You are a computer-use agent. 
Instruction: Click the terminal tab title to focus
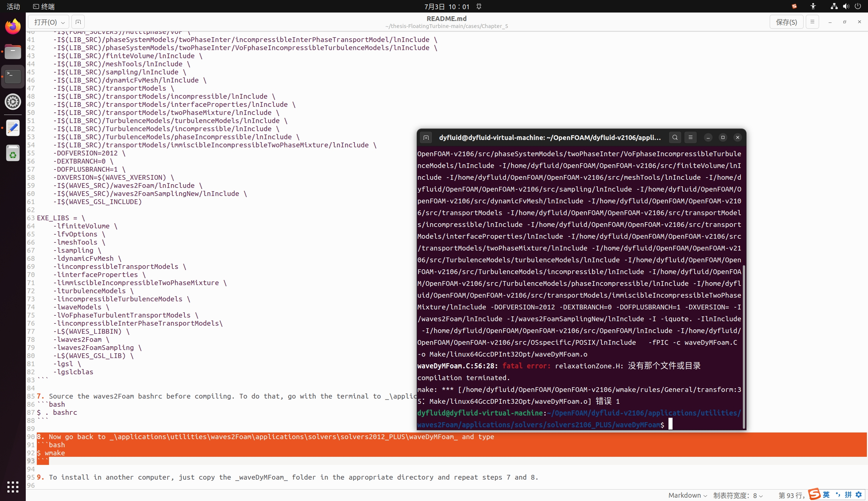550,137
